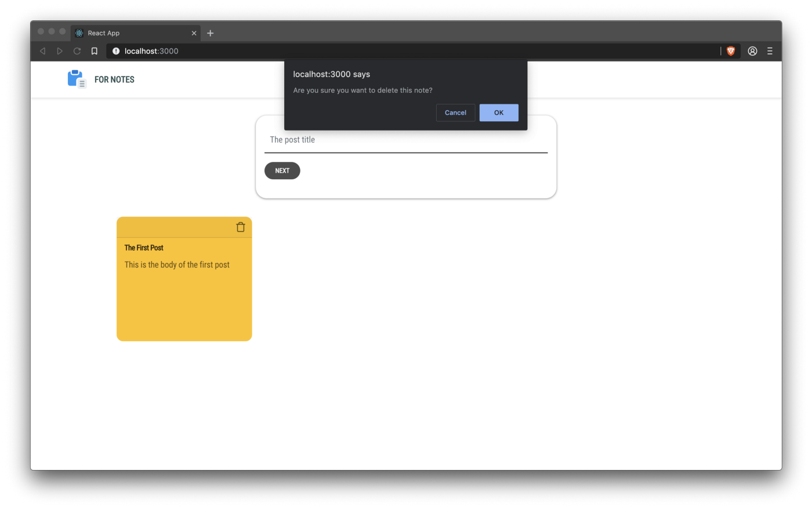Click the bookmark icon in the toolbar
The width and height of the screenshot is (812, 510).
tap(94, 51)
